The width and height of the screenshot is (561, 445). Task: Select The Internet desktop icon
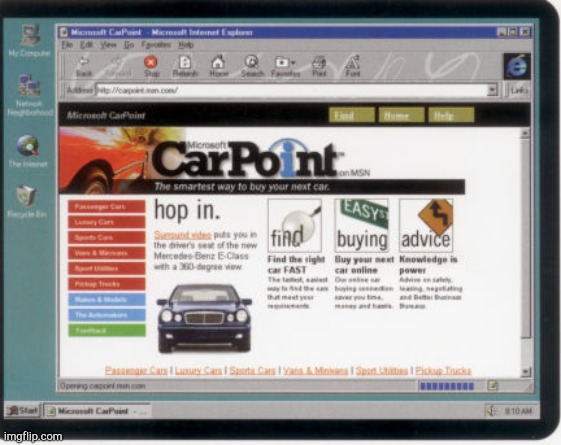pos(28,151)
